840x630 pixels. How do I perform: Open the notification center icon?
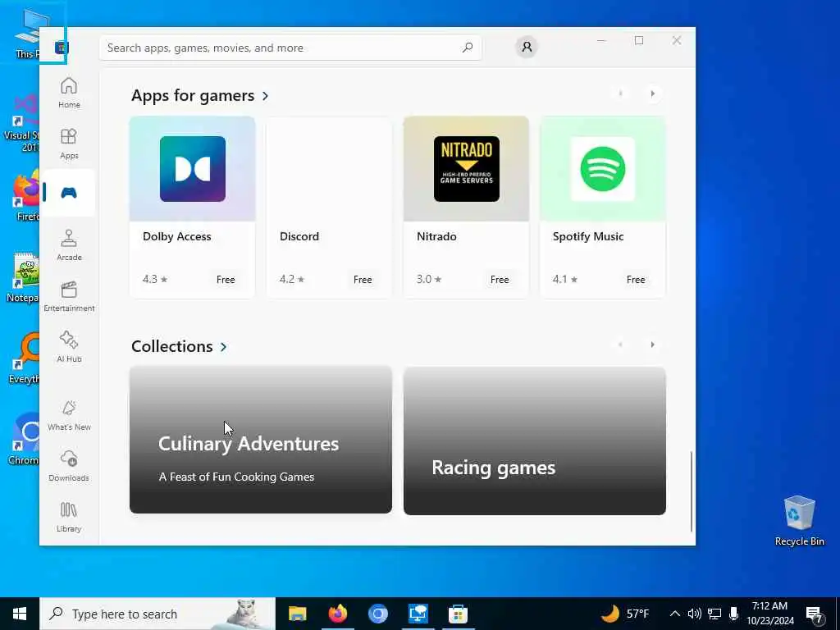(x=815, y=614)
